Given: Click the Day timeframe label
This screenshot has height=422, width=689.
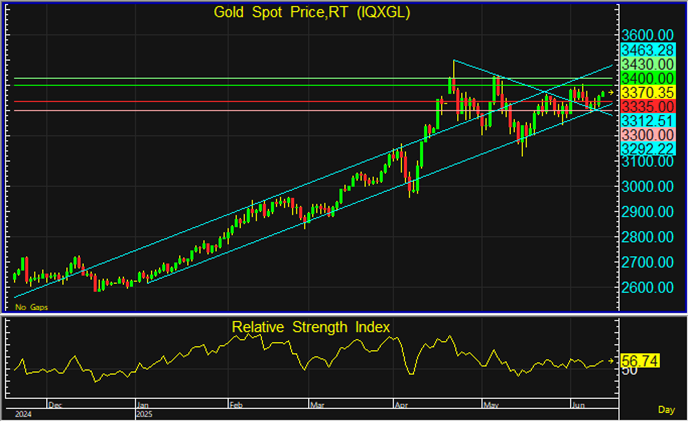Looking at the screenshot, I should [666, 410].
